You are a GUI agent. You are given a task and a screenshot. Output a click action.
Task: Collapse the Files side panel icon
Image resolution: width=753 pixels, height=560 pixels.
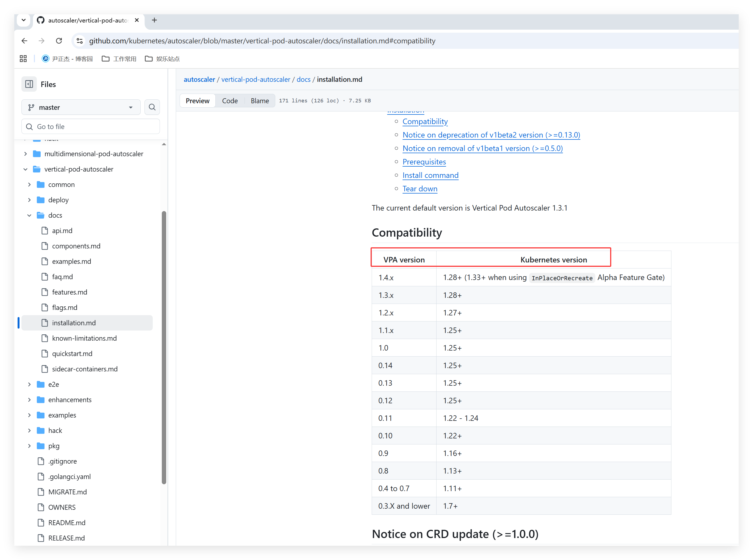[x=29, y=84]
